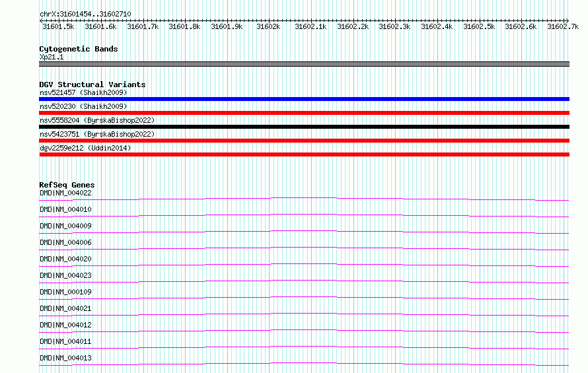
Task: Click the magenta intron line under DMD|NM_004006
Action: point(304,247)
